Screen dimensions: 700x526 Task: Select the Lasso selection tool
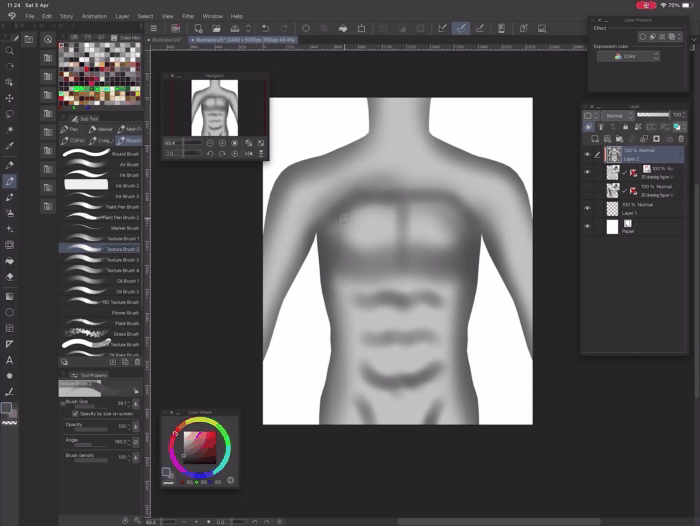point(10,115)
